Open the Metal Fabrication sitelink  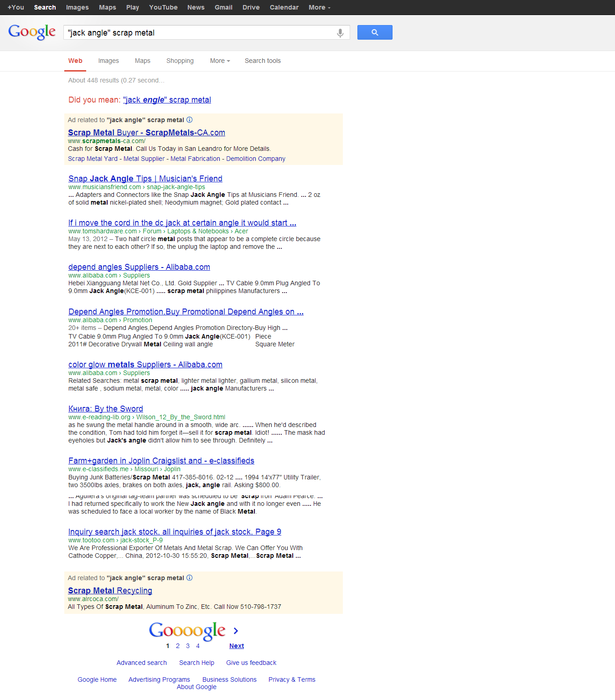click(x=195, y=159)
